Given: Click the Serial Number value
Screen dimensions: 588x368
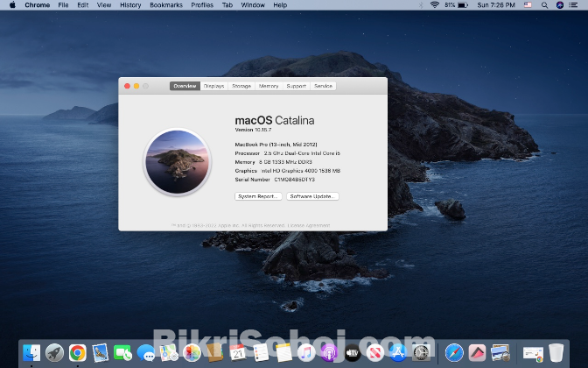Looking at the screenshot, I should click(x=294, y=180).
